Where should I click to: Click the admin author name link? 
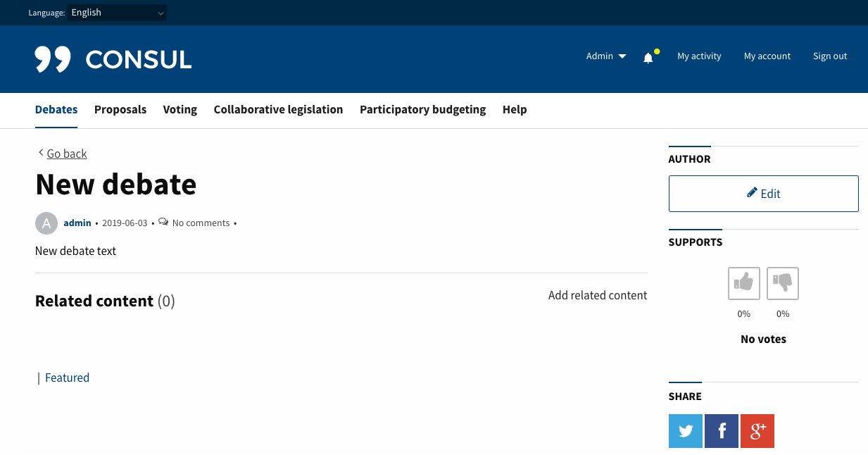click(77, 223)
